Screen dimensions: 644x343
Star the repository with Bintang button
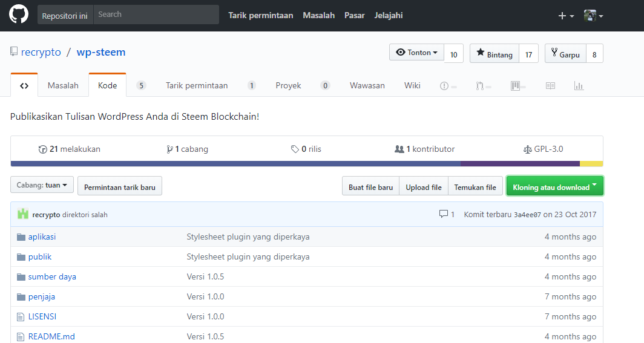pyautogui.click(x=494, y=54)
